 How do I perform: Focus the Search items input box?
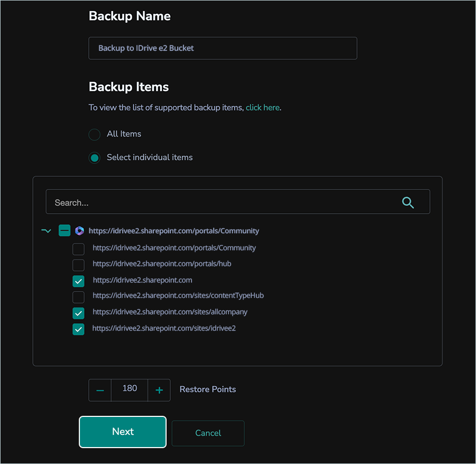point(222,203)
